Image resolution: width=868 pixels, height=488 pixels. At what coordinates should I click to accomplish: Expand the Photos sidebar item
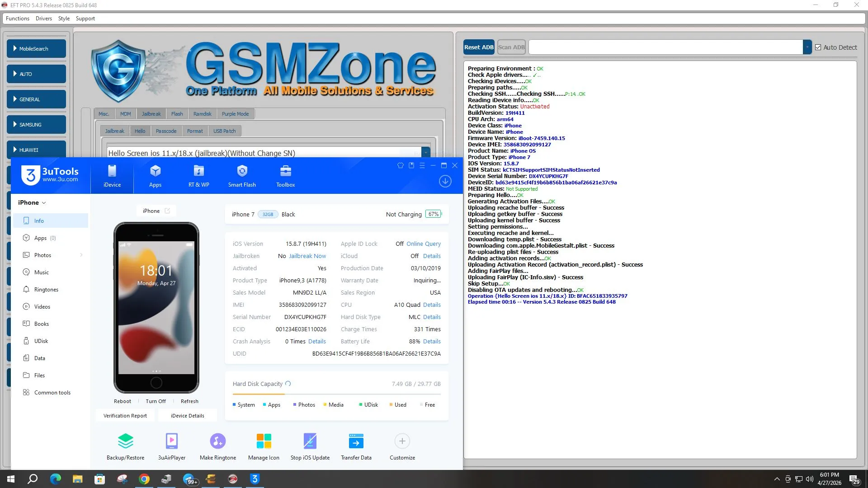81,255
